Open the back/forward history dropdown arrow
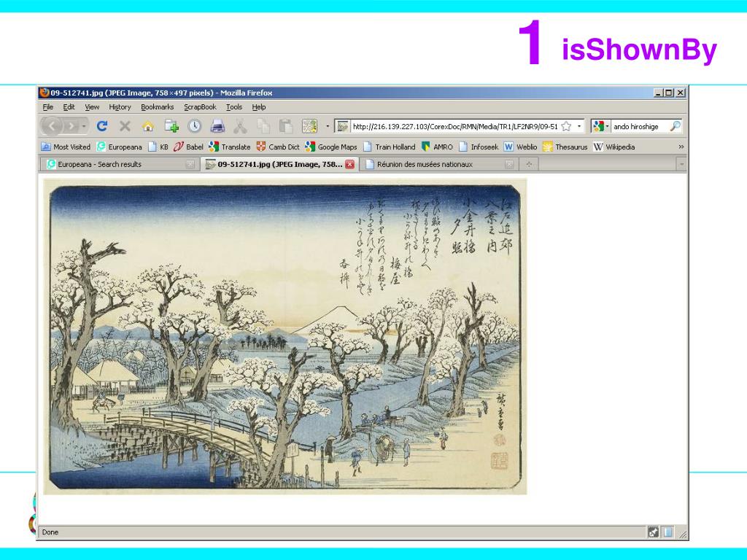 click(x=84, y=126)
